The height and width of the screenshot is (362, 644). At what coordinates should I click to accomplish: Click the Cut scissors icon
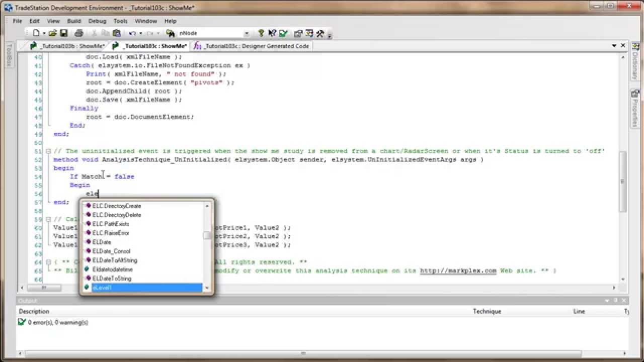point(94,34)
